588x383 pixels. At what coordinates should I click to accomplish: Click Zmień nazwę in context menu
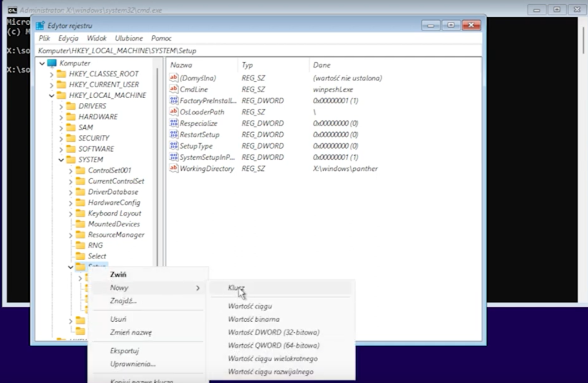pyautogui.click(x=148, y=332)
